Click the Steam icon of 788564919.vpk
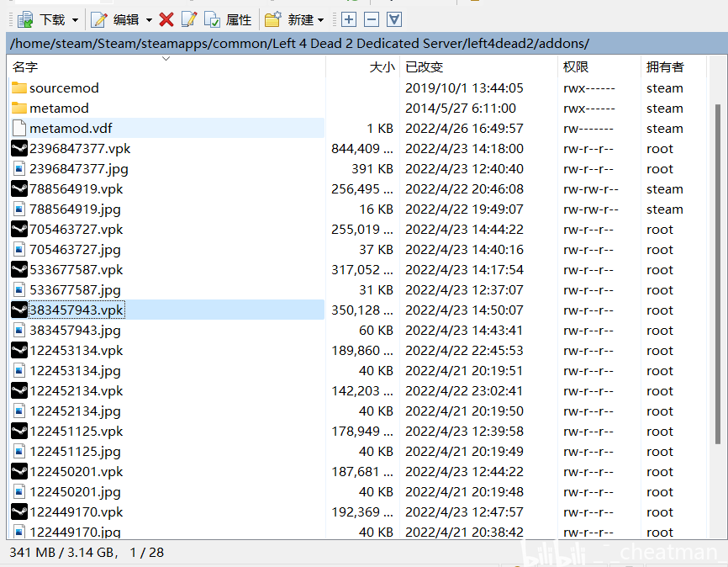 [19, 188]
